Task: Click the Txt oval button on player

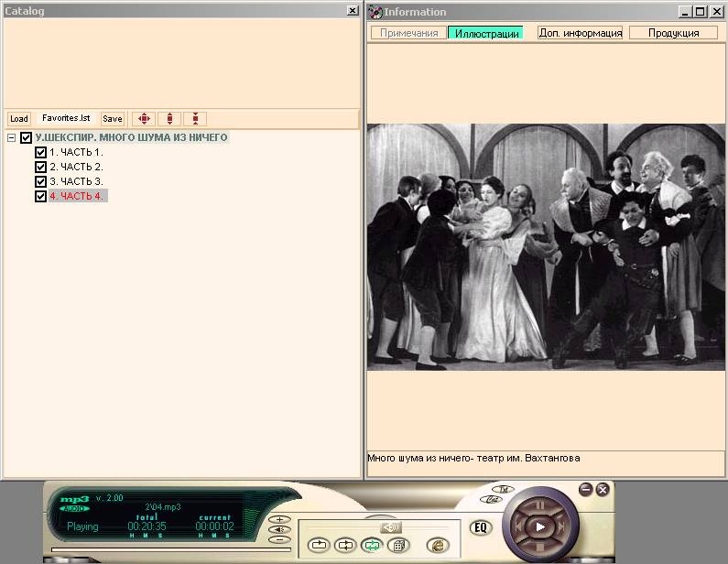Action: 504,489
